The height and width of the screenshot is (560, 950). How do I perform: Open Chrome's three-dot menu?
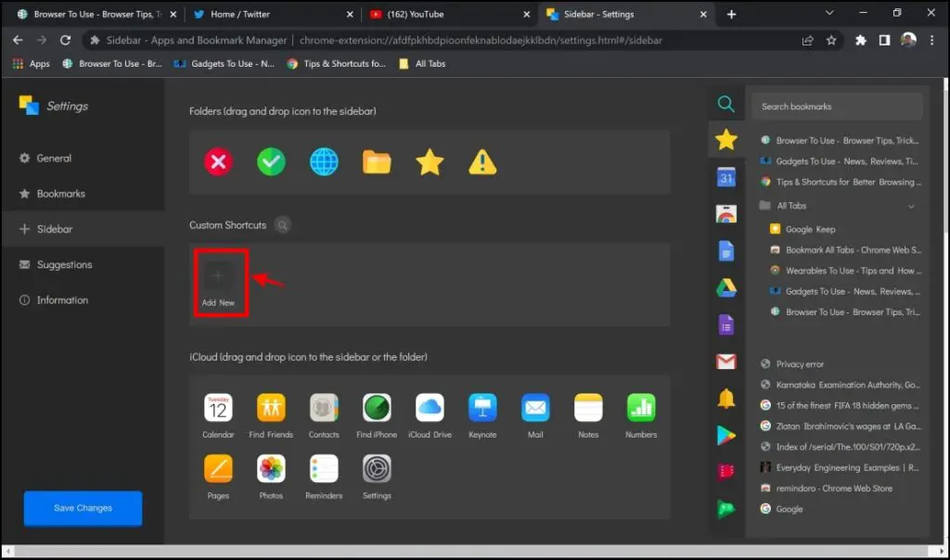pyautogui.click(x=931, y=41)
